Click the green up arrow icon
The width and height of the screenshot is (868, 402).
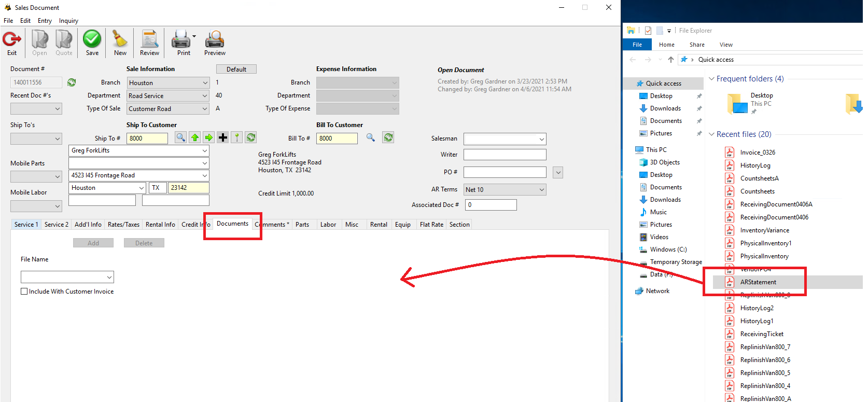[195, 137]
